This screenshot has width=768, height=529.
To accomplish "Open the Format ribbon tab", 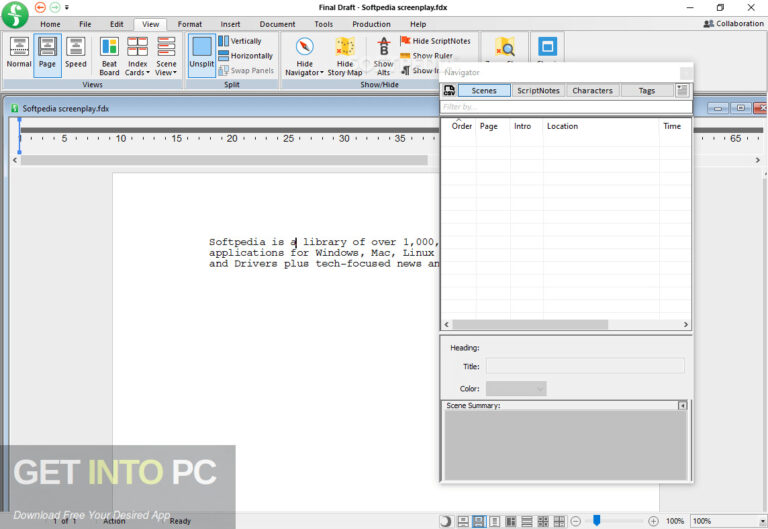I will (x=190, y=24).
